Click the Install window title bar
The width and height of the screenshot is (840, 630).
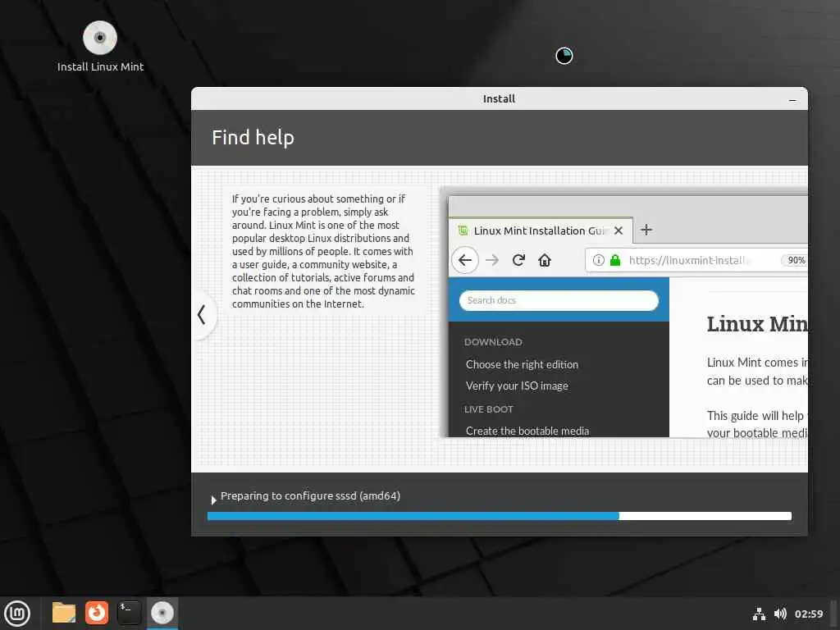pos(500,99)
